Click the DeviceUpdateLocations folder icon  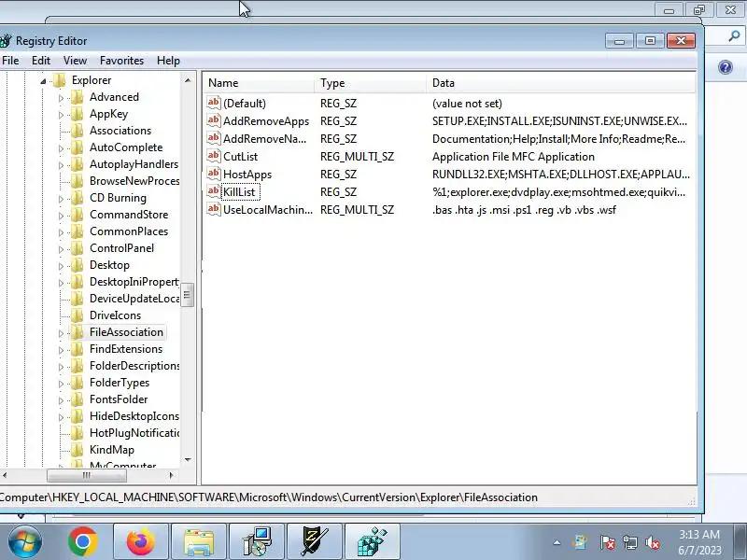click(77, 299)
